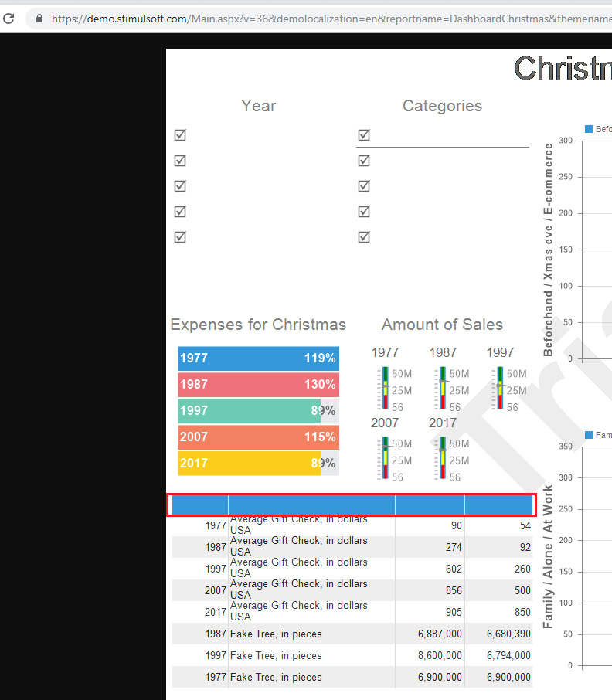The image size is (612, 700).
Task: Toggle the third checkbox under Year
Action: pos(180,185)
